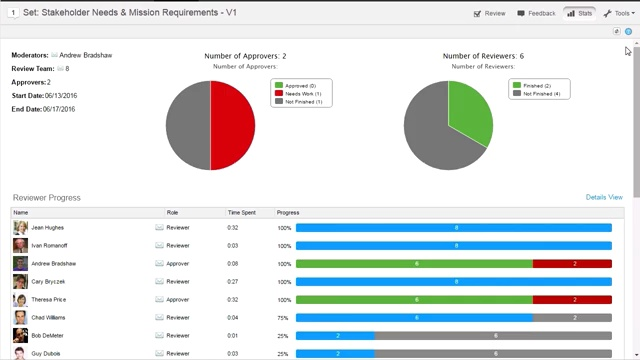Email Bob DeMeter using envelope icon
This screenshot has height=360, width=640.
pyautogui.click(x=159, y=335)
